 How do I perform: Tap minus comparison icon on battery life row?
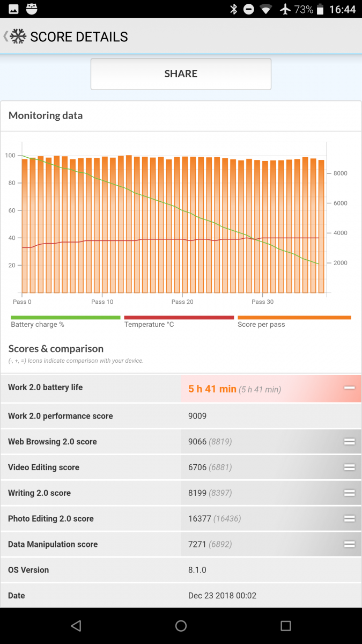[x=349, y=387]
